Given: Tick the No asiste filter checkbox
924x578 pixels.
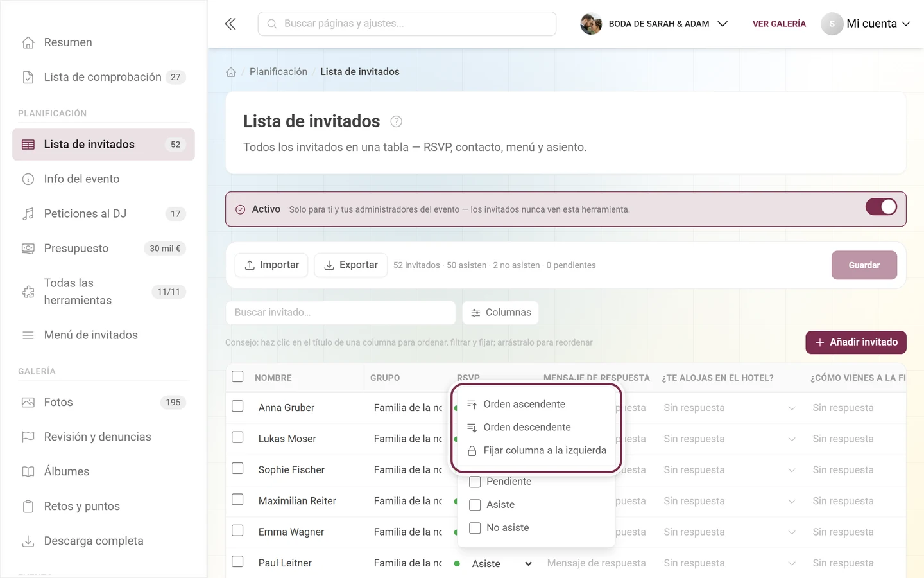Looking at the screenshot, I should tap(475, 528).
